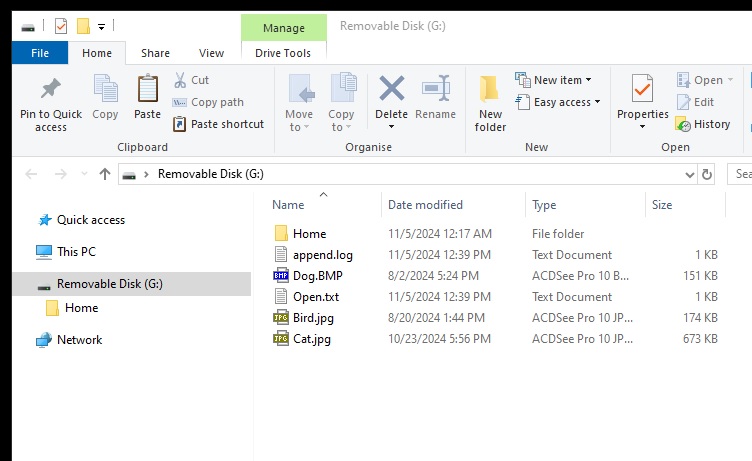Sort files by the Date modified column
Viewport: 752px width, 461px height.
425,205
